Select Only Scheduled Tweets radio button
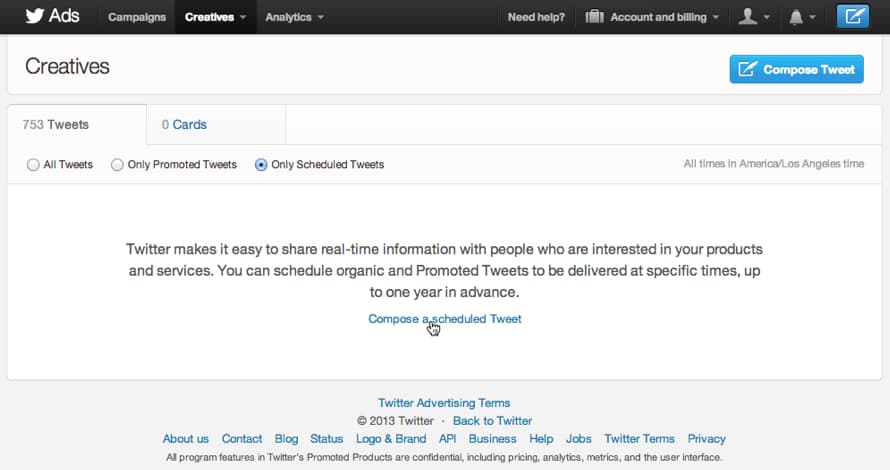The height and width of the screenshot is (470, 890). [x=261, y=165]
